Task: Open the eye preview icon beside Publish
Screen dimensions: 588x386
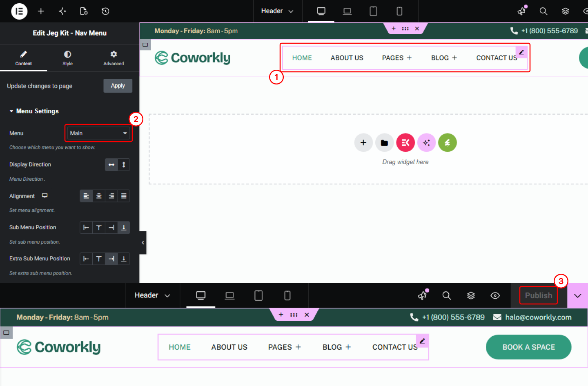Action: click(495, 295)
